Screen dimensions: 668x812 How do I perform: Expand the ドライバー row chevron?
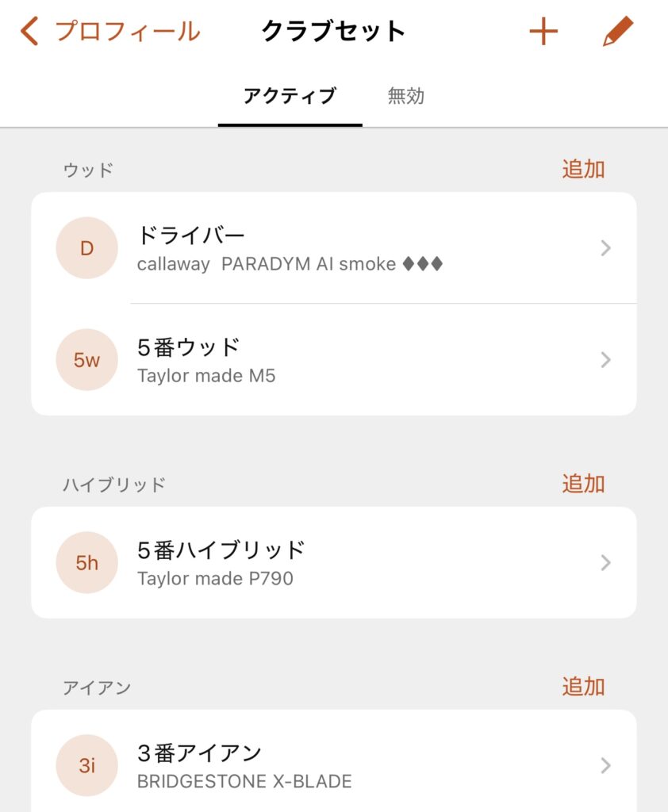606,248
